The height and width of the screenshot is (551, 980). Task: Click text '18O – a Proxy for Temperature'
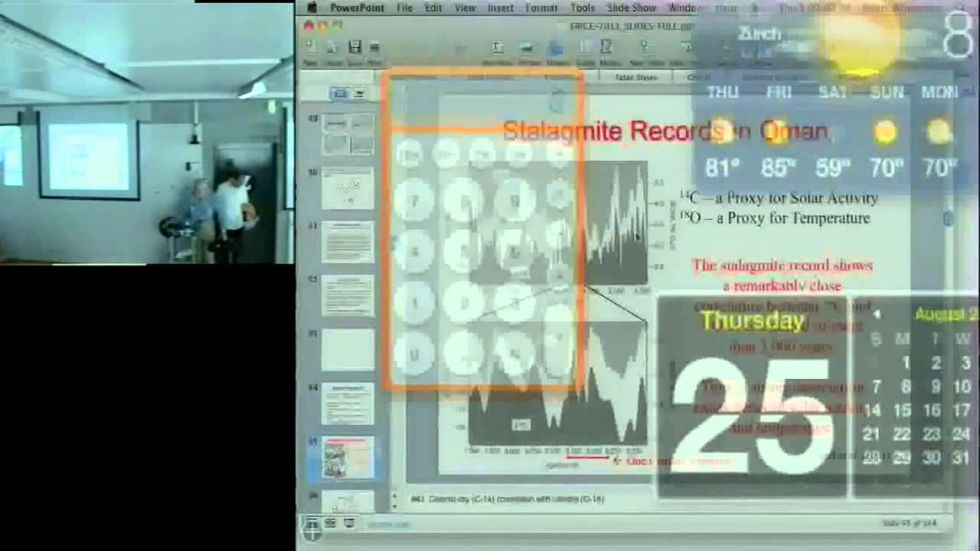(x=775, y=218)
